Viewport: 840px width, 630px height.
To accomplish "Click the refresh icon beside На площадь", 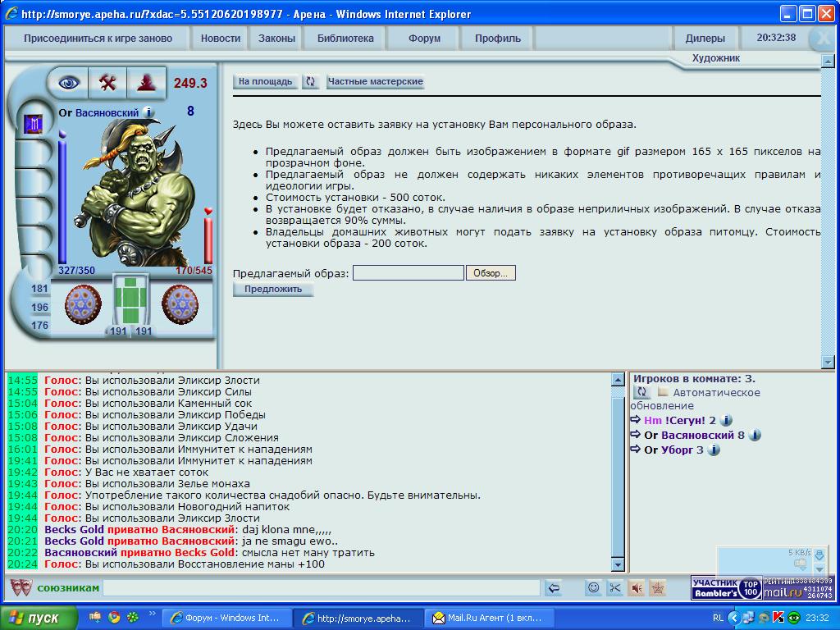I will pyautogui.click(x=310, y=81).
